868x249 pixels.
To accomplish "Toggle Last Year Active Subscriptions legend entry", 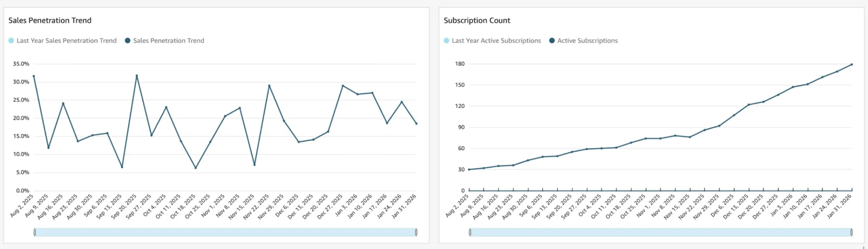I will (x=496, y=41).
